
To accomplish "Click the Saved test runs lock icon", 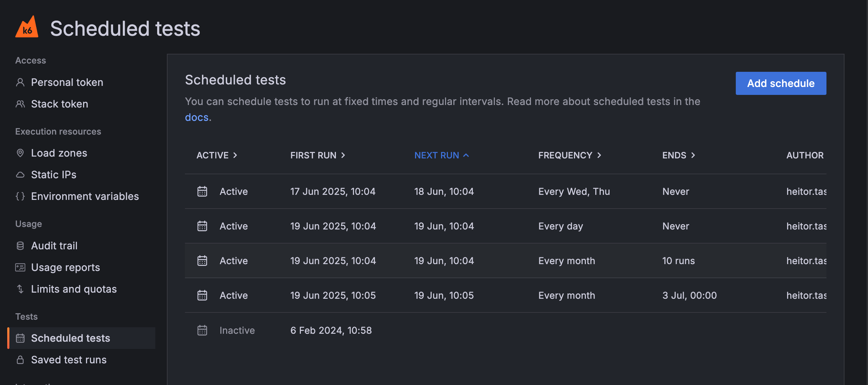I will 20,359.
